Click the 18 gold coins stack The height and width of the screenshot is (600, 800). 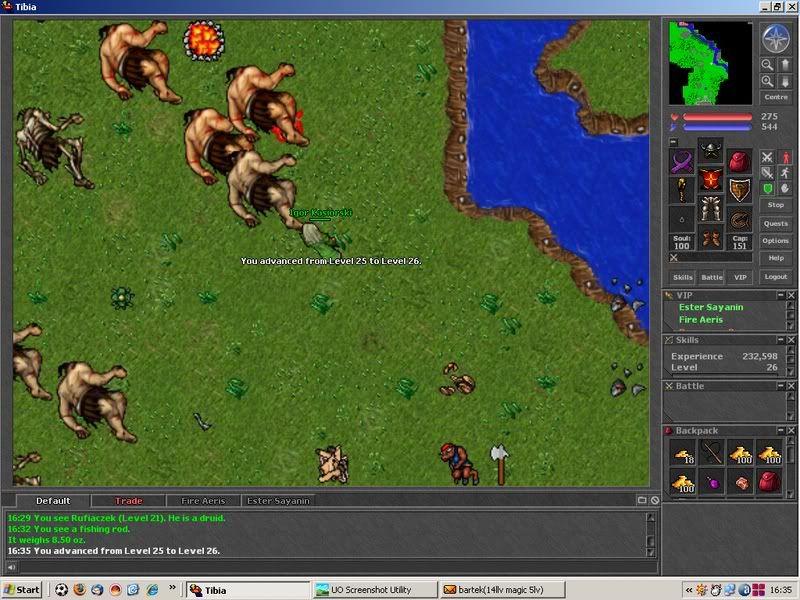(x=683, y=453)
